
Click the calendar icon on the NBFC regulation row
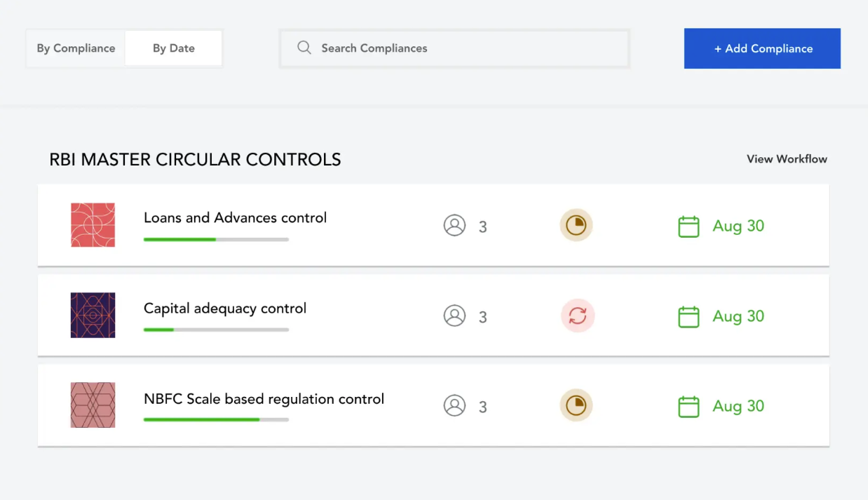click(689, 406)
